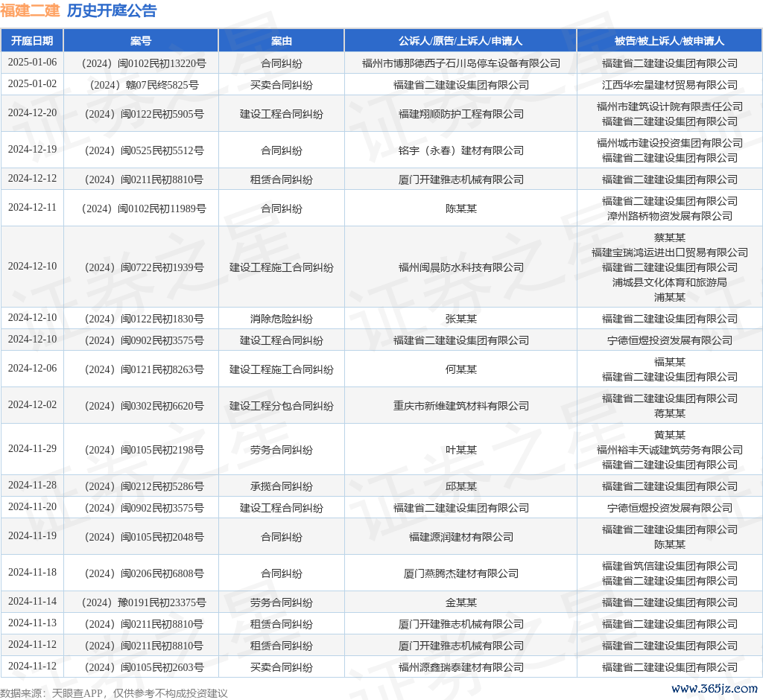The height and width of the screenshot is (700, 763).
Task: Click plaintiff 铭宇（永春）建材有限公司
Action: [460, 151]
